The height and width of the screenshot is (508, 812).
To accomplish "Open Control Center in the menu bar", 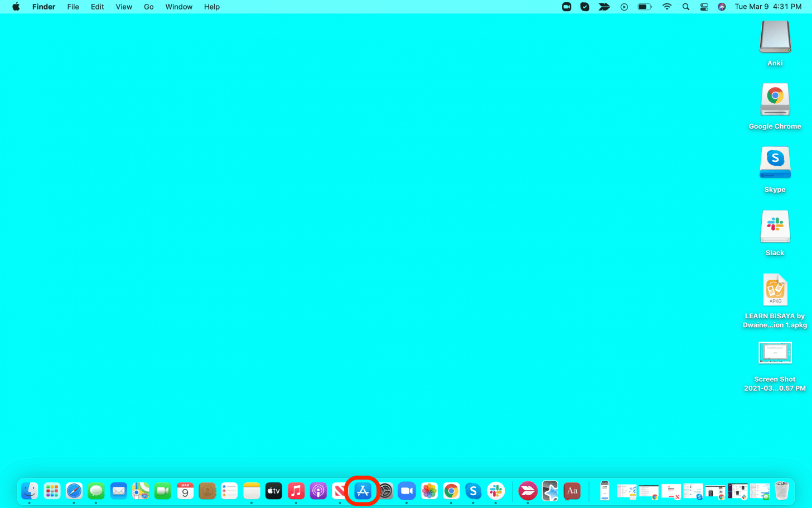I will click(704, 7).
